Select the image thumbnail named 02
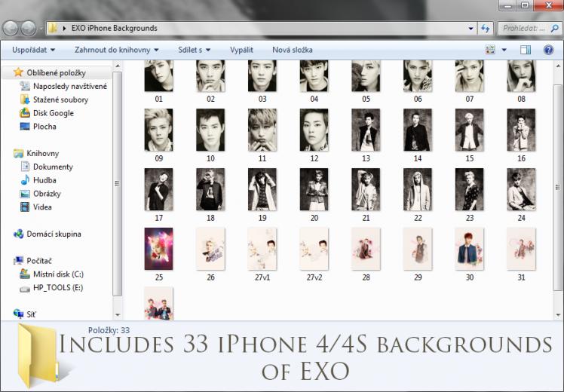Image resolution: width=564 pixels, height=392 pixels. [210, 75]
